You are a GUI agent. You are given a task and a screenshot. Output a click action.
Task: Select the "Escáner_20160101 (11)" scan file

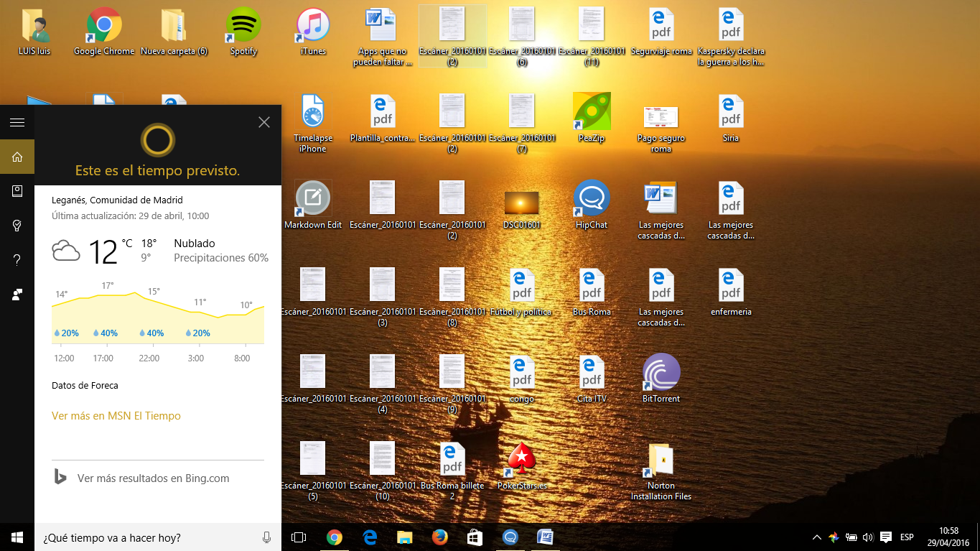(592, 37)
